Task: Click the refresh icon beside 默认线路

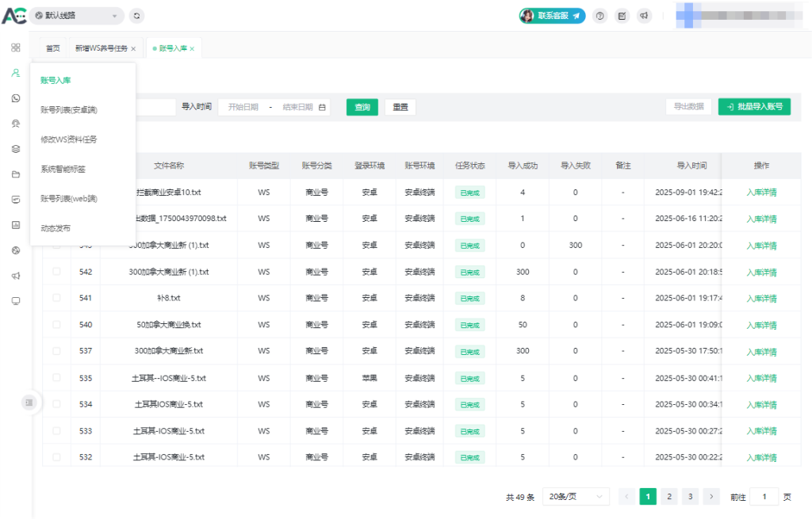Action: tap(137, 15)
